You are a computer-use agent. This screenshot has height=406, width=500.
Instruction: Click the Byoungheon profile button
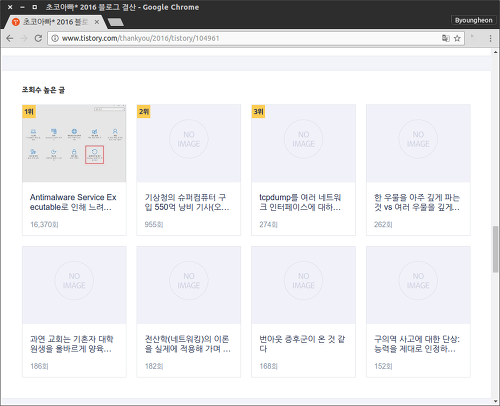(x=473, y=20)
